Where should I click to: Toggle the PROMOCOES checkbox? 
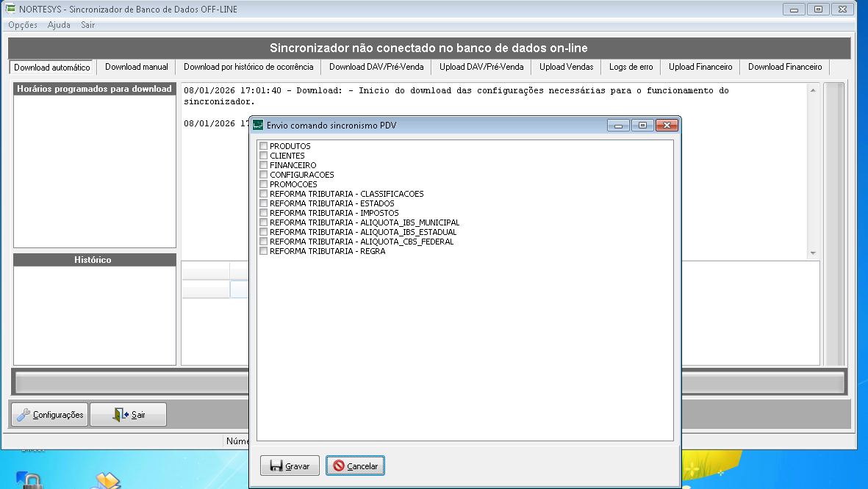point(264,184)
